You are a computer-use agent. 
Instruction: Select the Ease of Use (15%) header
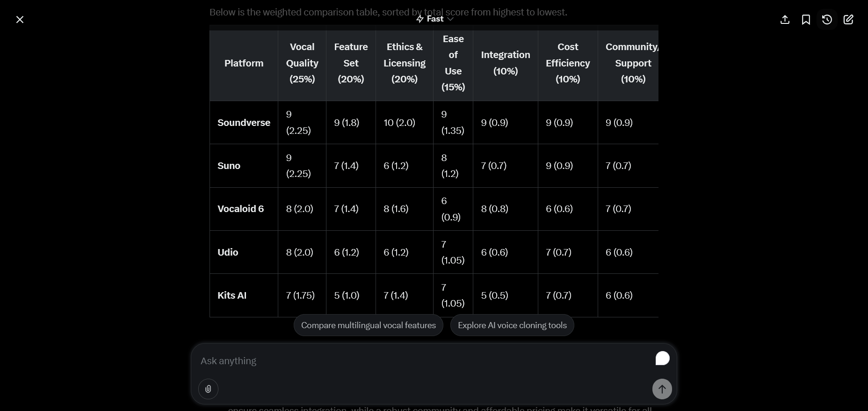point(453,63)
